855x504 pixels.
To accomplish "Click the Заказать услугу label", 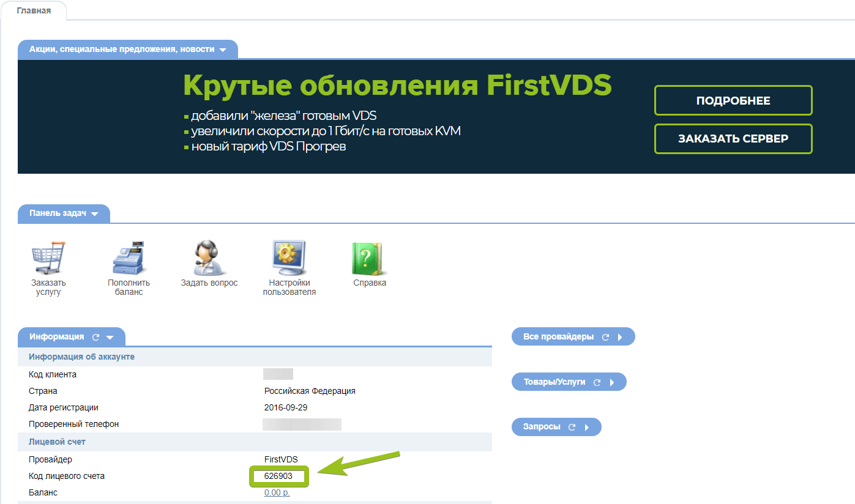I will click(48, 287).
